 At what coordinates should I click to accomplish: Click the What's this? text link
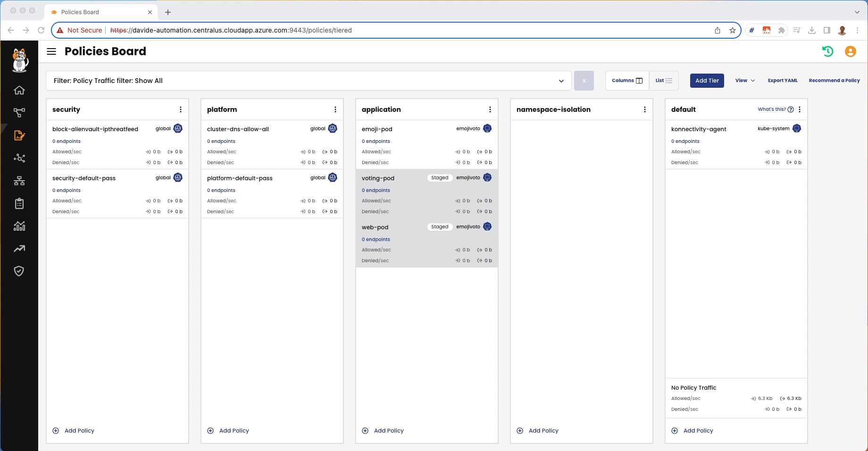(772, 109)
